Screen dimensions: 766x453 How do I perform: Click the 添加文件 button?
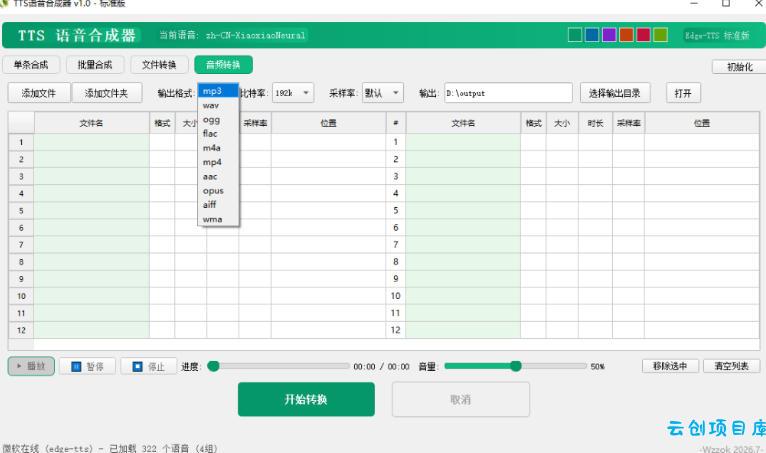point(39,93)
